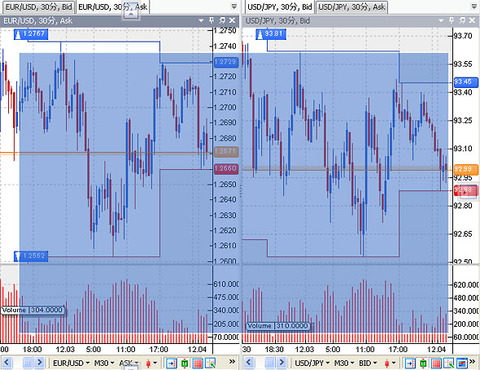
Task: Open the USD/JPY panel title bar menu arrow
Action: pos(441,21)
